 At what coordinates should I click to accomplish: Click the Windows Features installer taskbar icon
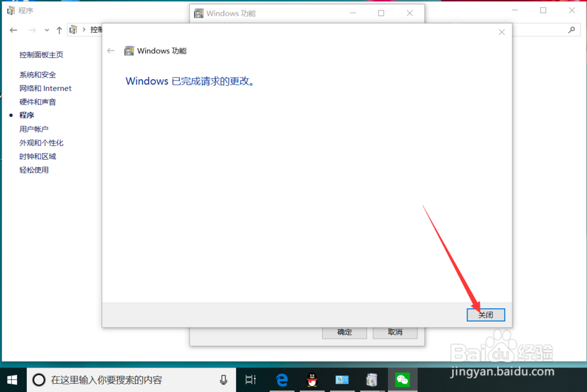[x=372, y=380]
